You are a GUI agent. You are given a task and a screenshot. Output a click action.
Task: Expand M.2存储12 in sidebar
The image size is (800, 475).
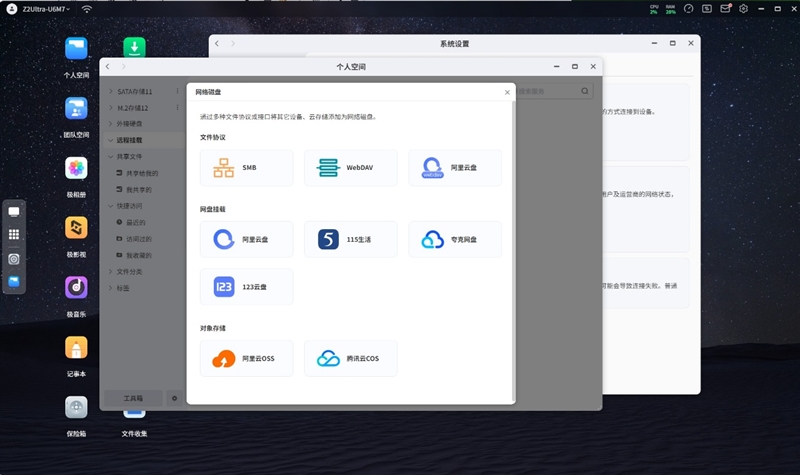click(111, 108)
